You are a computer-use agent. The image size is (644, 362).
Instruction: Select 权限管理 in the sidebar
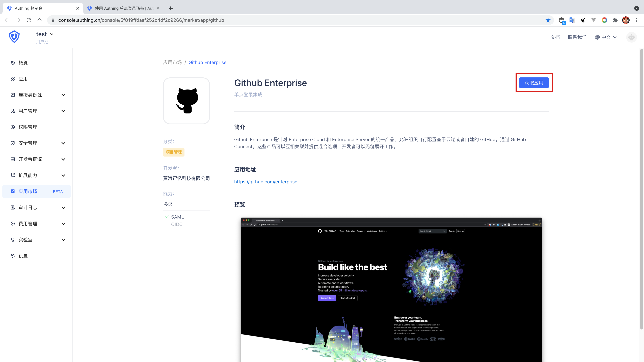tap(37, 127)
